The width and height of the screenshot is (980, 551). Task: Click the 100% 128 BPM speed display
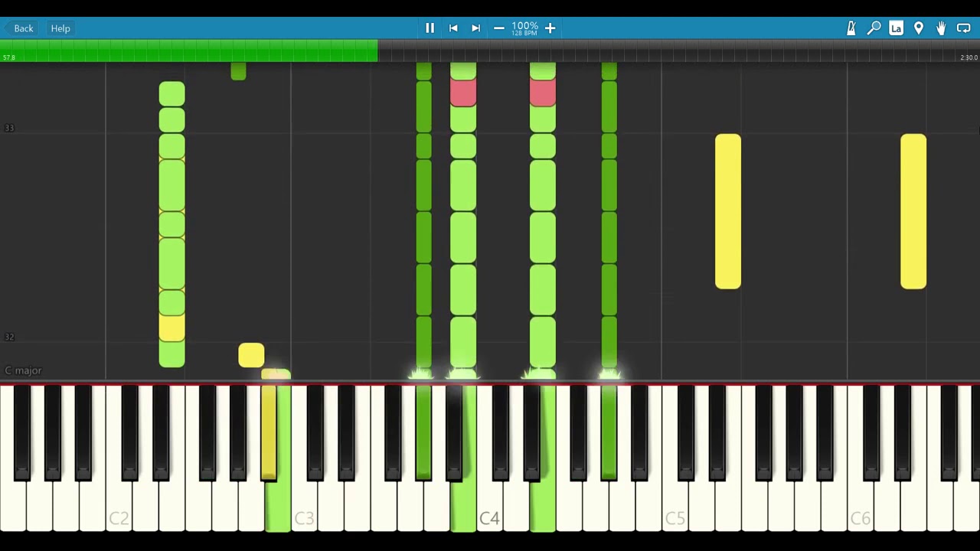click(x=524, y=28)
